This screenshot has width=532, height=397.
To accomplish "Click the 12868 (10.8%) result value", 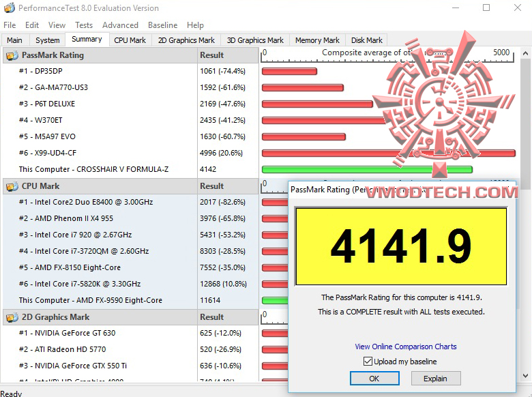I will click(x=223, y=284).
